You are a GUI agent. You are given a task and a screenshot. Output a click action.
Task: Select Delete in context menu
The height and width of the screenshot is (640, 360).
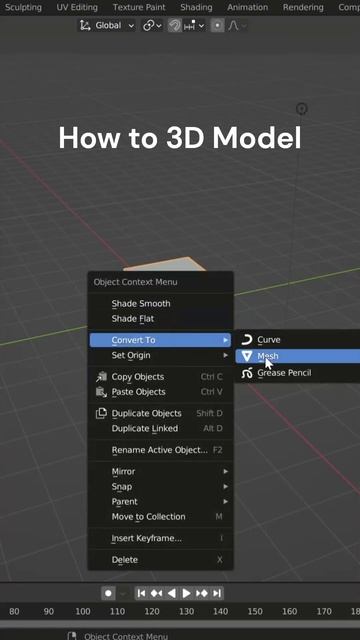(160, 560)
